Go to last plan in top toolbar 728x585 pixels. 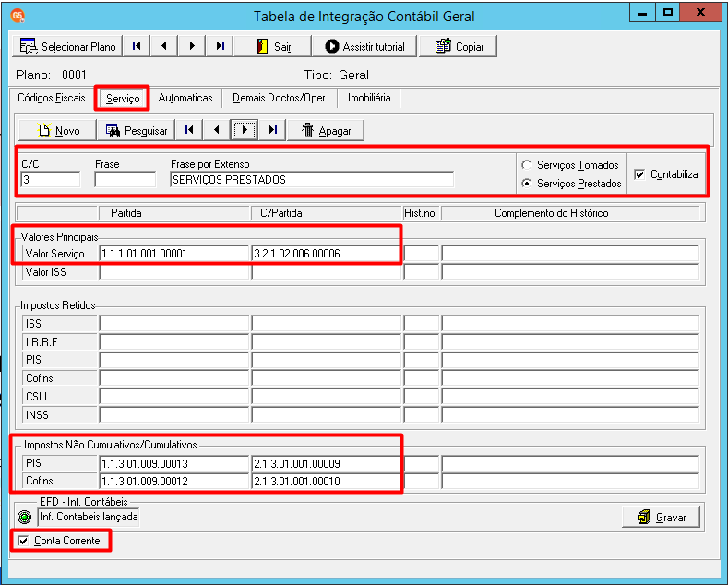[220, 46]
